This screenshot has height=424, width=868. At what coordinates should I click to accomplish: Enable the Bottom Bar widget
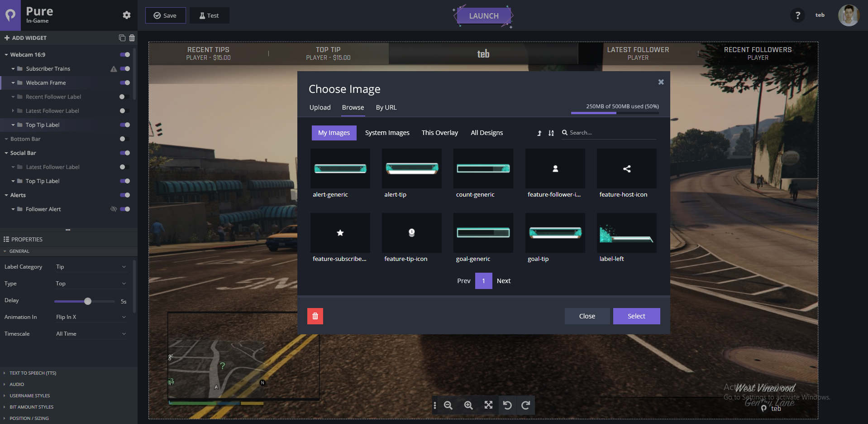click(x=124, y=139)
